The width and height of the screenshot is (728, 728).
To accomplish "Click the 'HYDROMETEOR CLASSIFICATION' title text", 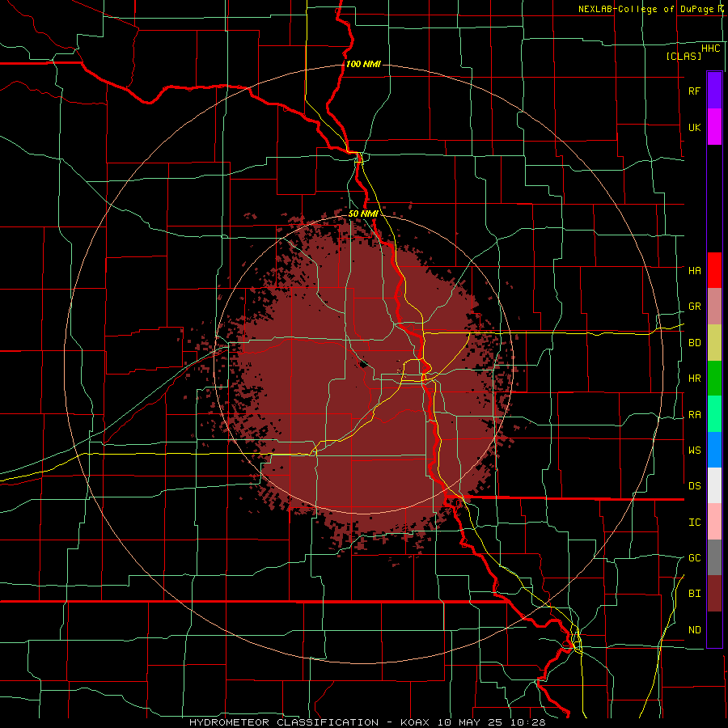I will click(284, 722).
